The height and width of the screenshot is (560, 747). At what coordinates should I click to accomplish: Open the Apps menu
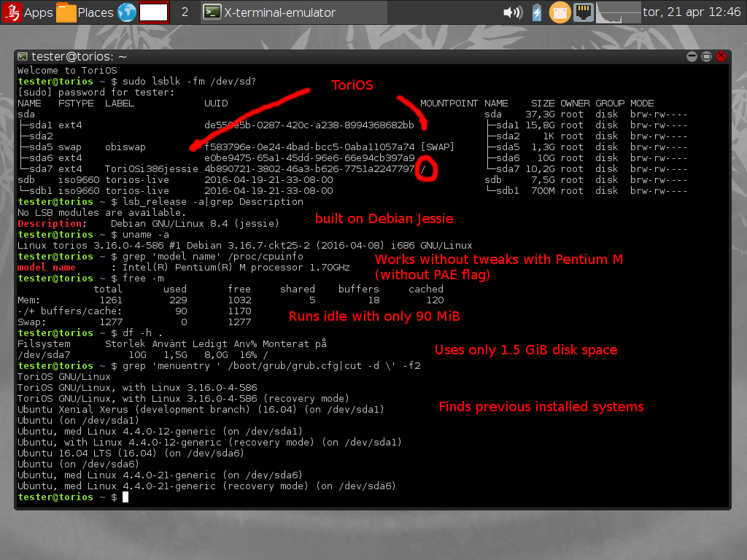pyautogui.click(x=28, y=12)
